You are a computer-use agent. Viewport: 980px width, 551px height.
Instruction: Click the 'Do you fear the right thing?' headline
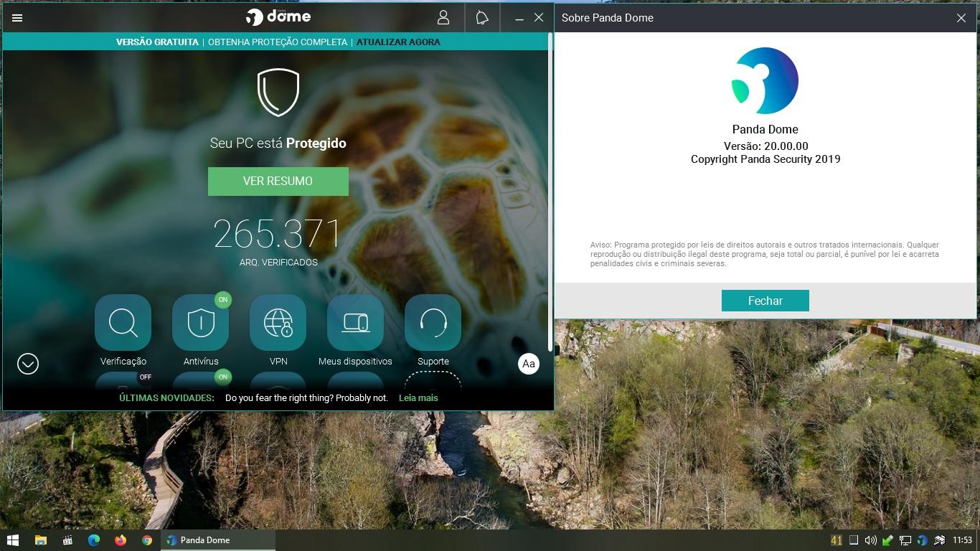click(306, 397)
